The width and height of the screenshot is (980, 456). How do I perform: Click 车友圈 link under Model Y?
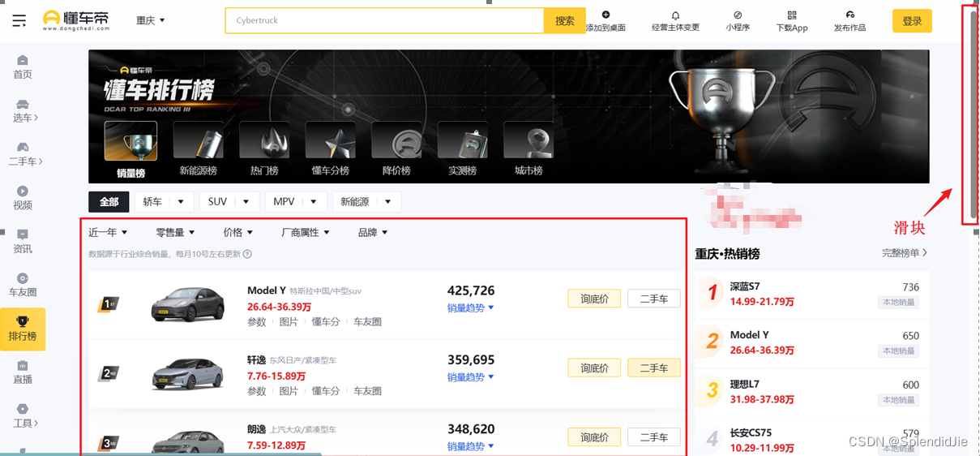point(367,322)
